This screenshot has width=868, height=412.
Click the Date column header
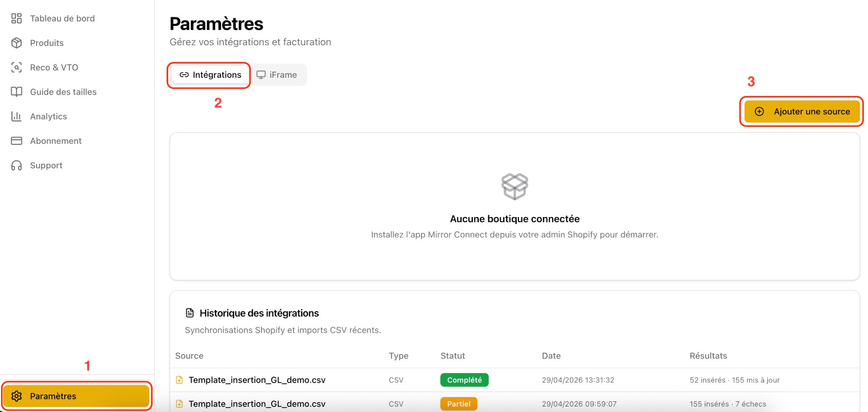(551, 356)
